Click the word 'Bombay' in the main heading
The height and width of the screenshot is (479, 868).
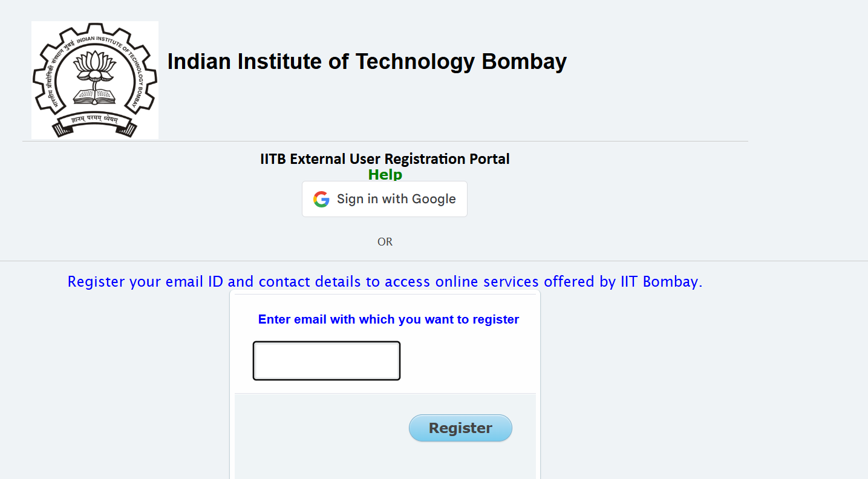[524, 62]
